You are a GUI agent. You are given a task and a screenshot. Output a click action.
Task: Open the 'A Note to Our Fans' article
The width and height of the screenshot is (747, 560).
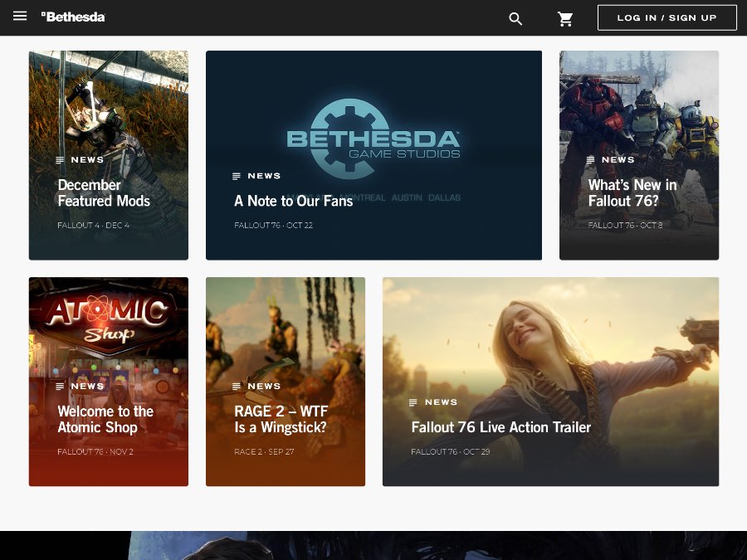[293, 201]
